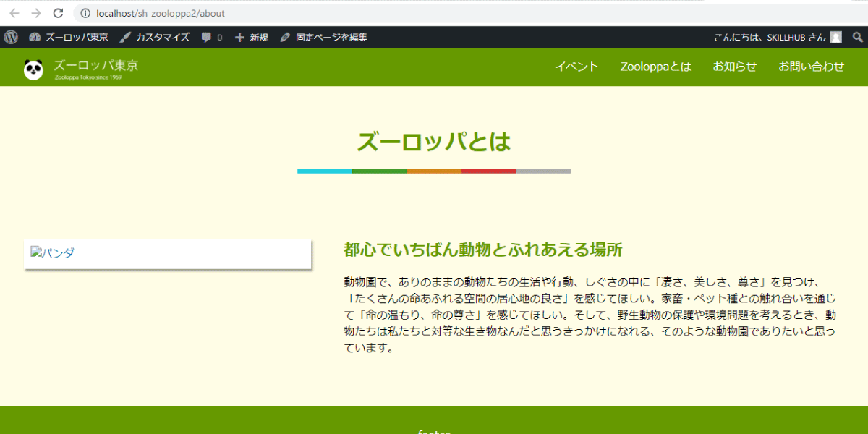The width and height of the screenshot is (868, 434).
Task: Click the browser forward arrow
Action: coord(36,13)
